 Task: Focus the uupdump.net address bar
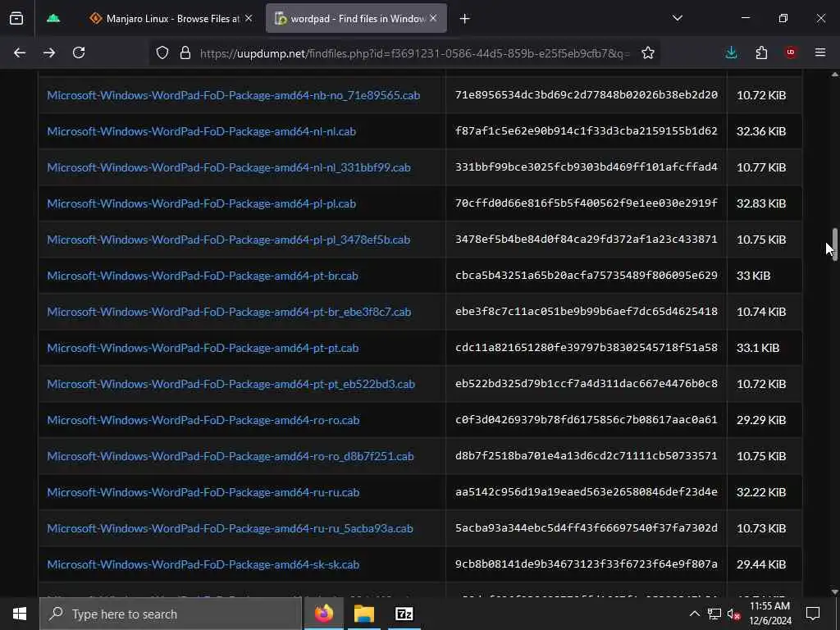click(414, 53)
